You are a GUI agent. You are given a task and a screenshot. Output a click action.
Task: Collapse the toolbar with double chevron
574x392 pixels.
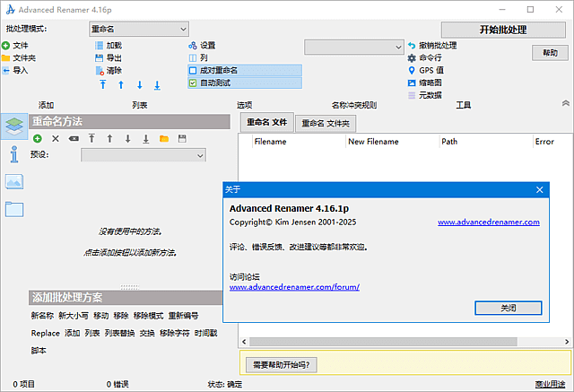click(x=565, y=104)
